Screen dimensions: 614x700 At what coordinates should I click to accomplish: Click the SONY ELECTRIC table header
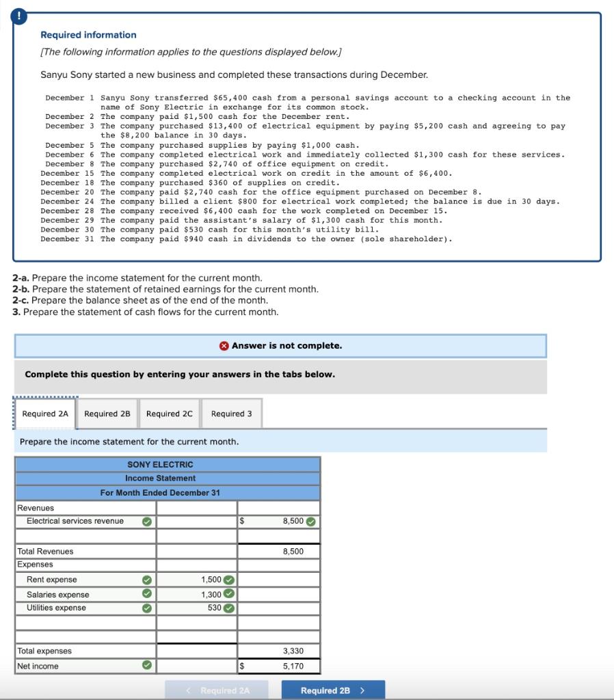[168, 464]
